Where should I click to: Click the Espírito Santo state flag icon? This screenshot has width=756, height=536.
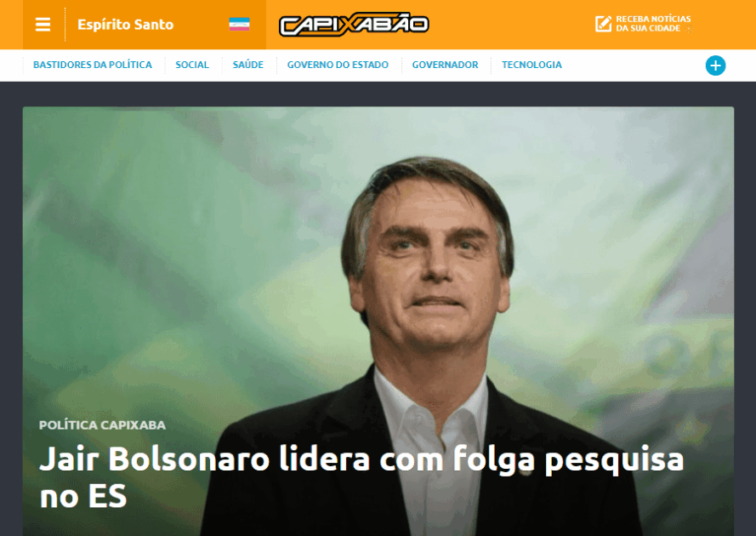[x=239, y=24]
